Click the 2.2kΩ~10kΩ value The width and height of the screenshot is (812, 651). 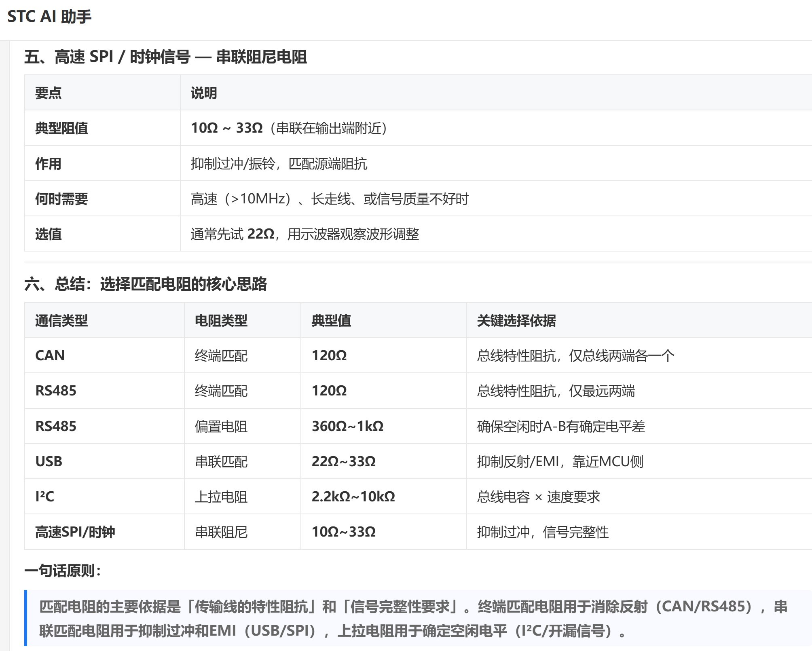click(353, 497)
